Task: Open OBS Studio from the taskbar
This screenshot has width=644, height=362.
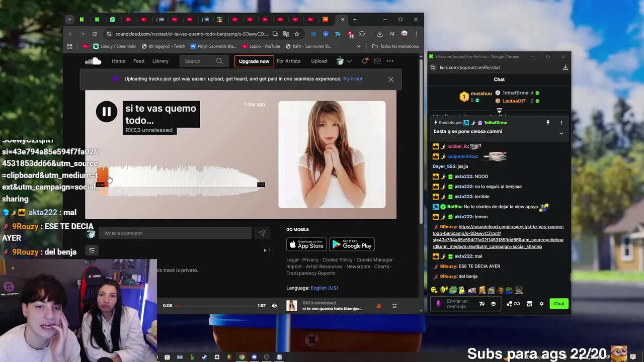Action: pos(267,357)
